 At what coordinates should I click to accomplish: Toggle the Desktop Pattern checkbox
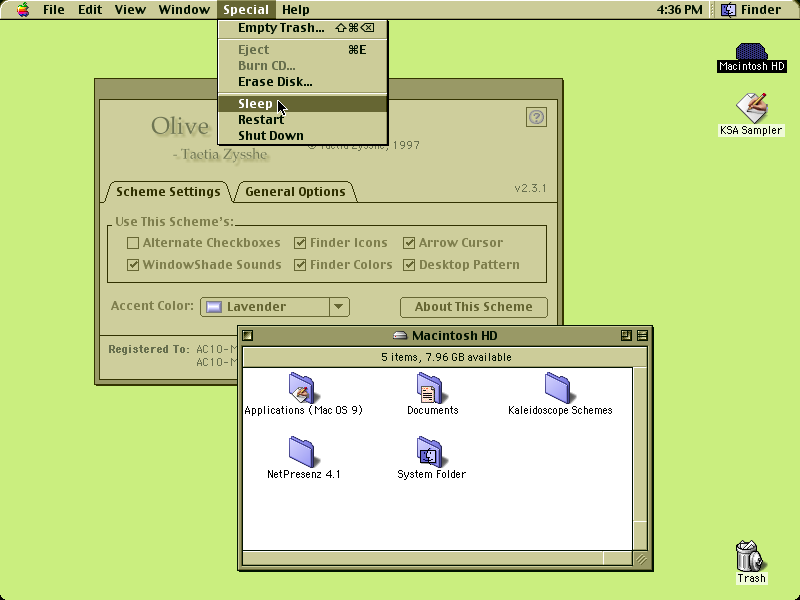(409, 265)
